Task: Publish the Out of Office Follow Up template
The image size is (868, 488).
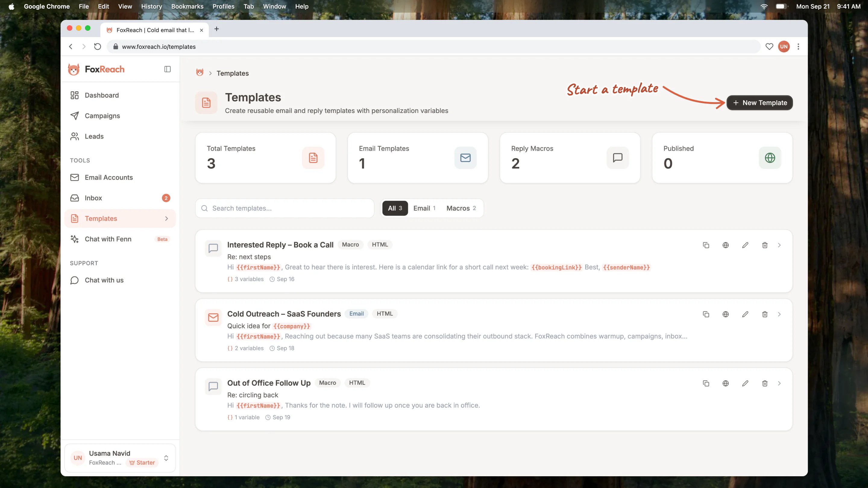Action: (x=725, y=383)
